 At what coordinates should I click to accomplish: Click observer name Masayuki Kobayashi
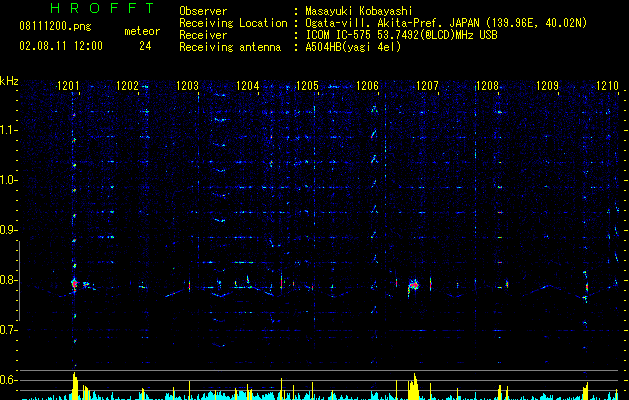359,11
